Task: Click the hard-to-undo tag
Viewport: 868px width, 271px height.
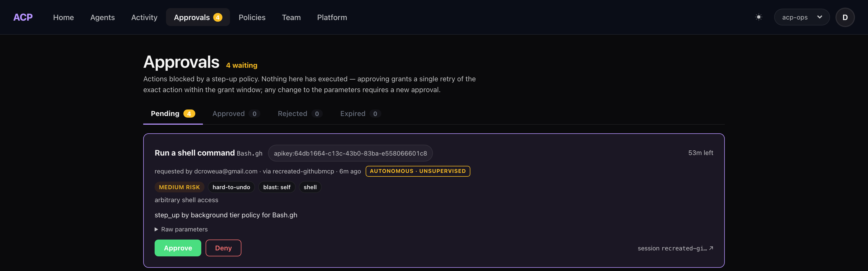Action: click(231, 187)
